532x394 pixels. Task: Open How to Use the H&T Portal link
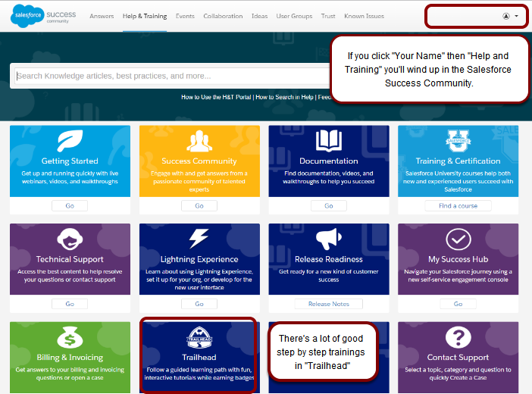216,97
